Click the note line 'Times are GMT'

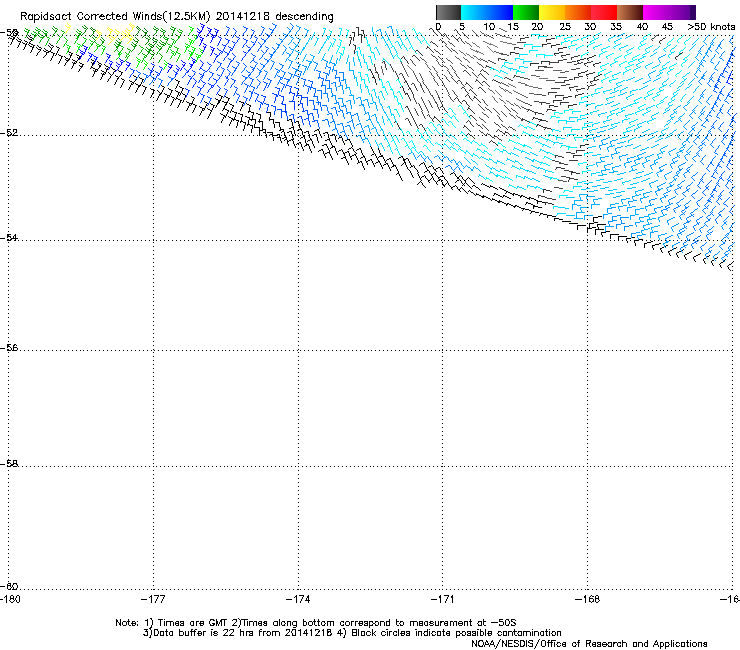(192, 623)
